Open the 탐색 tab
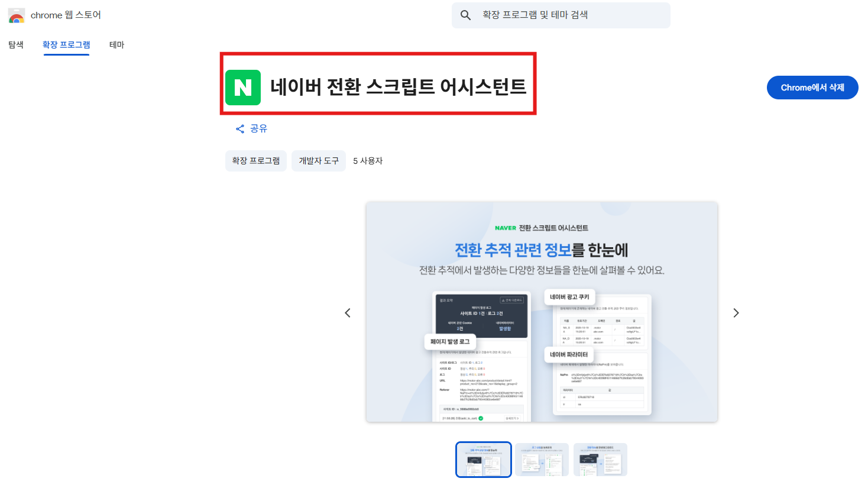This screenshot has width=868, height=488. [x=16, y=45]
